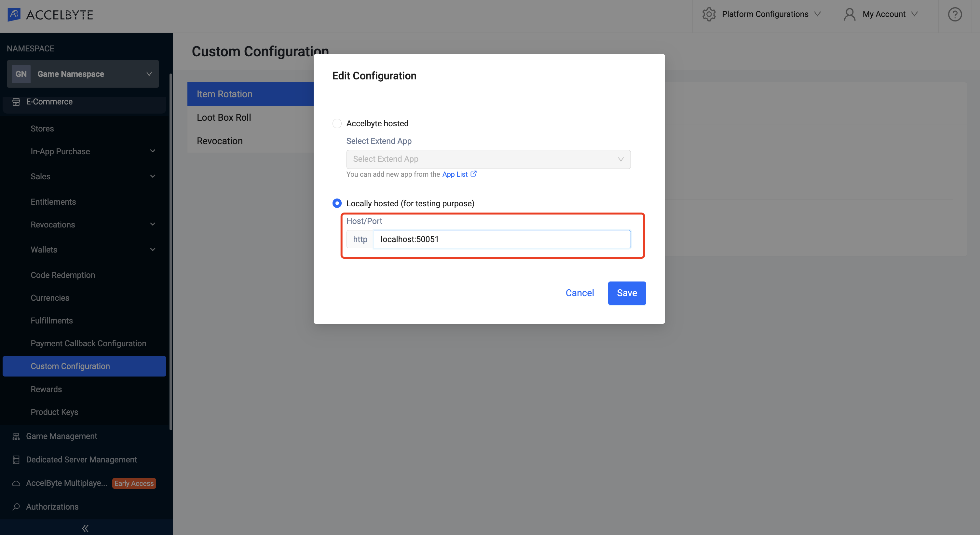Click the localhost:50051 host port input field

coord(502,239)
